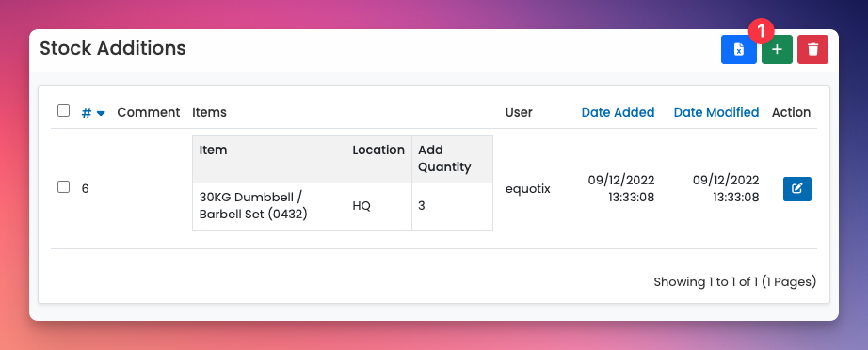Screen dimensions: 868x350
Task: Click the Add Quantity sub-table header
Action: point(444,159)
